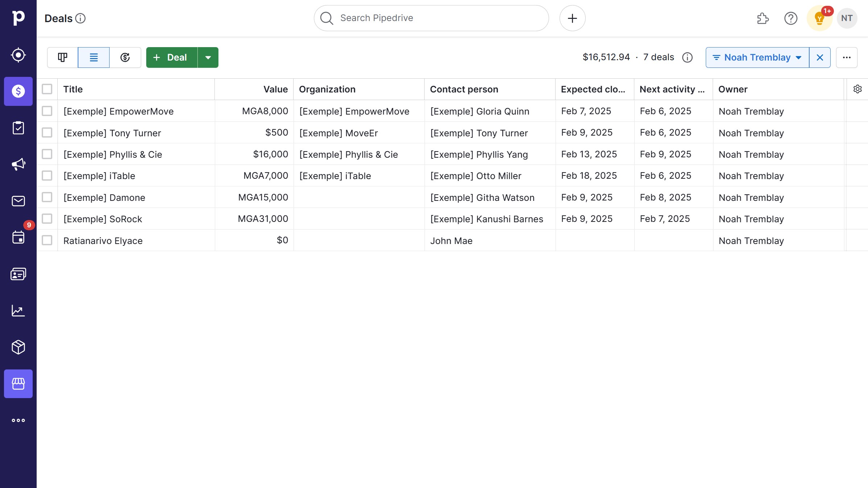This screenshot has width=868, height=488.
Task: Click the Search Pipedrive field
Action: 430,18
